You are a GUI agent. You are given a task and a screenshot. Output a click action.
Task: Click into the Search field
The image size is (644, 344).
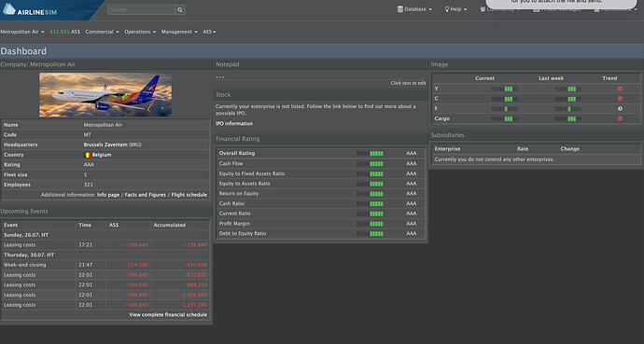pos(142,10)
